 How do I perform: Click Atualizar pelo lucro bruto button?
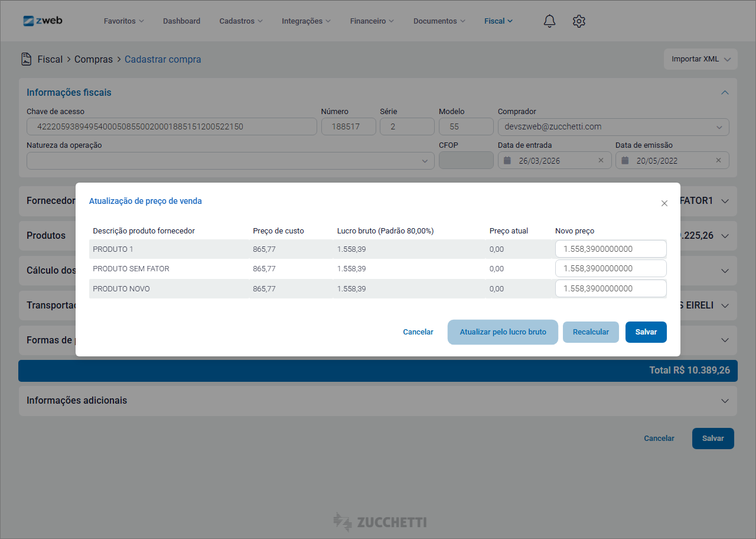click(503, 332)
